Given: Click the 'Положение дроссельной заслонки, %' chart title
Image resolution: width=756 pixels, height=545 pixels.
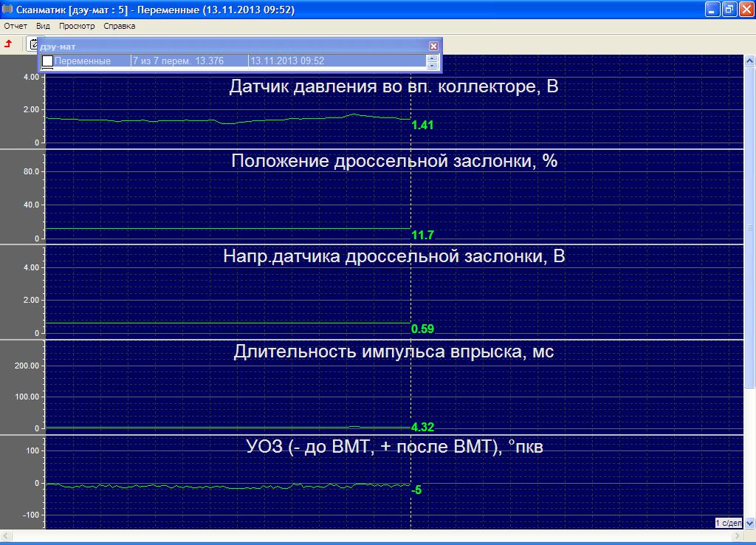Looking at the screenshot, I should [x=394, y=160].
